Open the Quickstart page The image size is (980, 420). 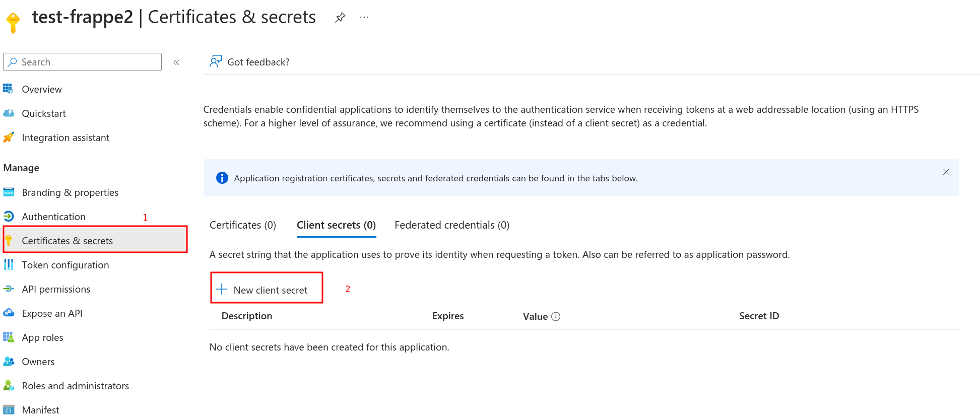[44, 113]
